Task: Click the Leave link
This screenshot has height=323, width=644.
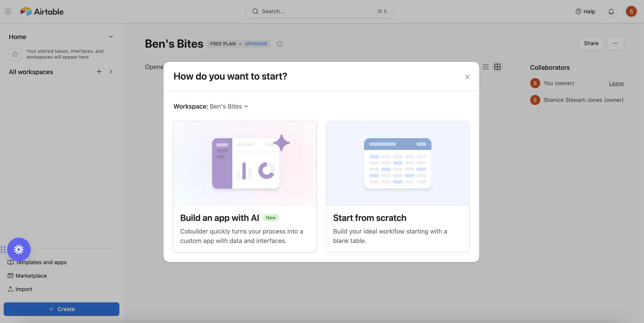Action: pyautogui.click(x=616, y=84)
